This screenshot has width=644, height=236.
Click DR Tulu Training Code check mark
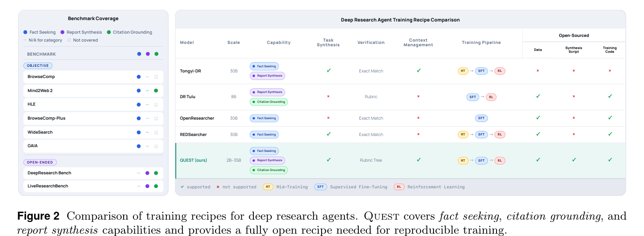tap(610, 96)
